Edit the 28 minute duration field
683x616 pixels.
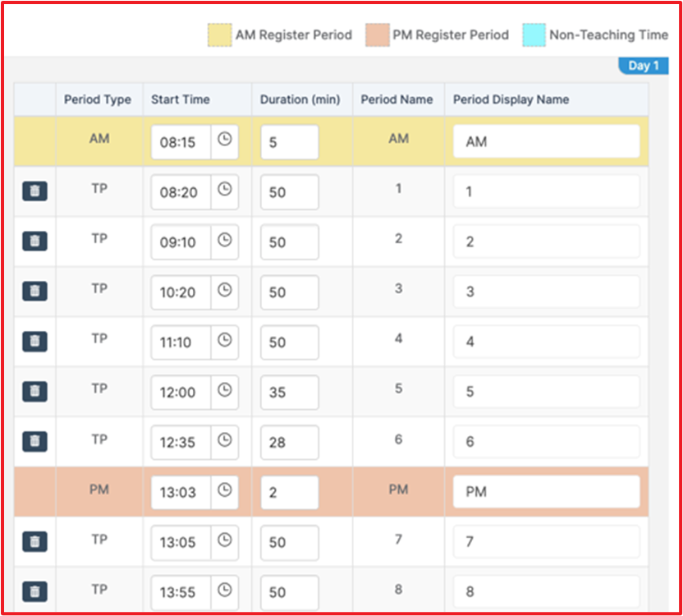click(x=290, y=443)
